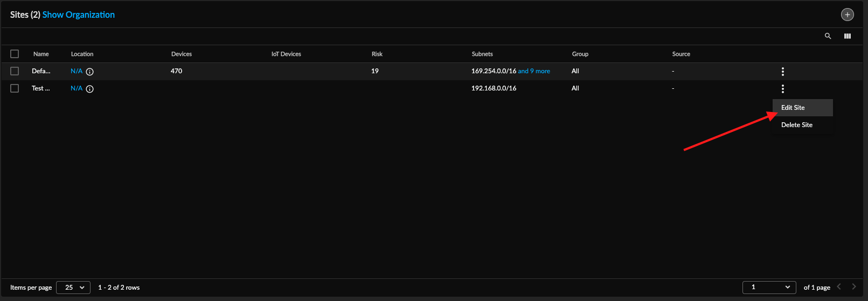Go to previous page arrow
This screenshot has width=868, height=301.
839,287
